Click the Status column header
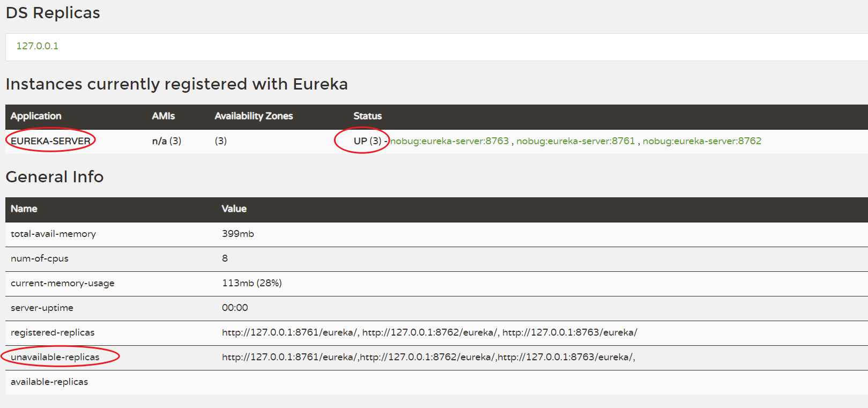Image resolution: width=868 pixels, height=408 pixels. (x=367, y=116)
